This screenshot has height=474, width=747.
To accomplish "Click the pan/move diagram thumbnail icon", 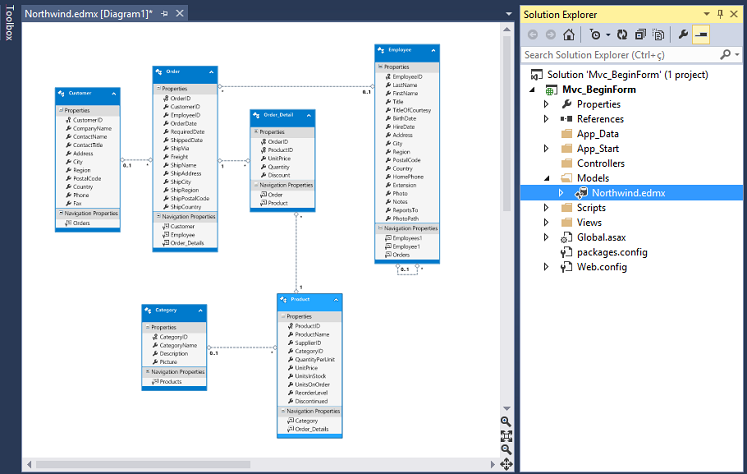I will click(x=506, y=464).
